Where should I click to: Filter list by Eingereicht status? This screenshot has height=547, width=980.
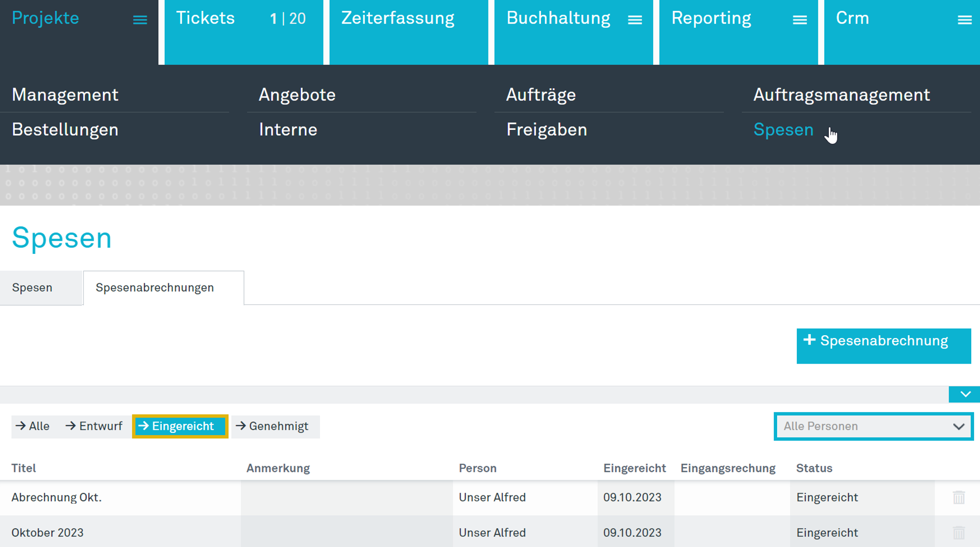click(x=180, y=426)
